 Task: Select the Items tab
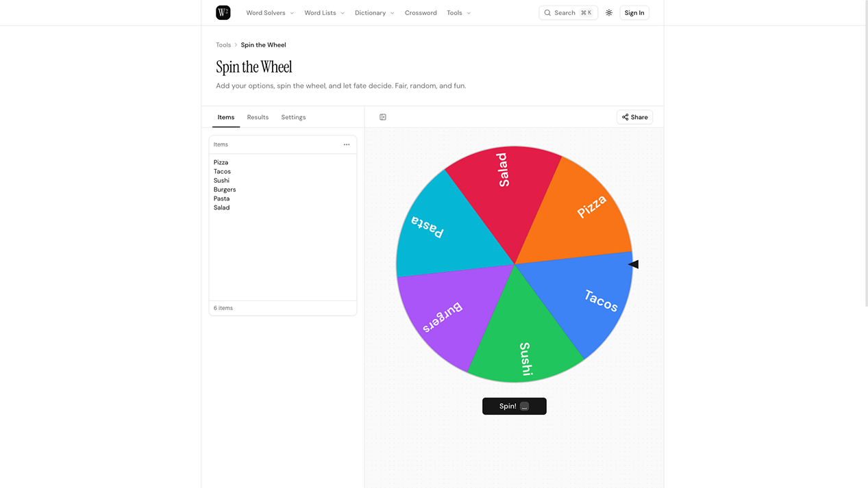(226, 117)
